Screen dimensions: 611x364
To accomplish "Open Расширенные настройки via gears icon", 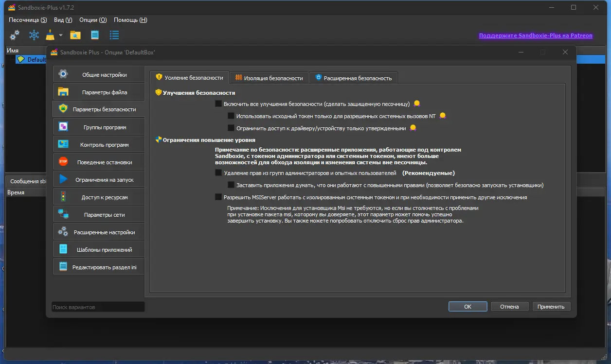I will [x=63, y=232].
